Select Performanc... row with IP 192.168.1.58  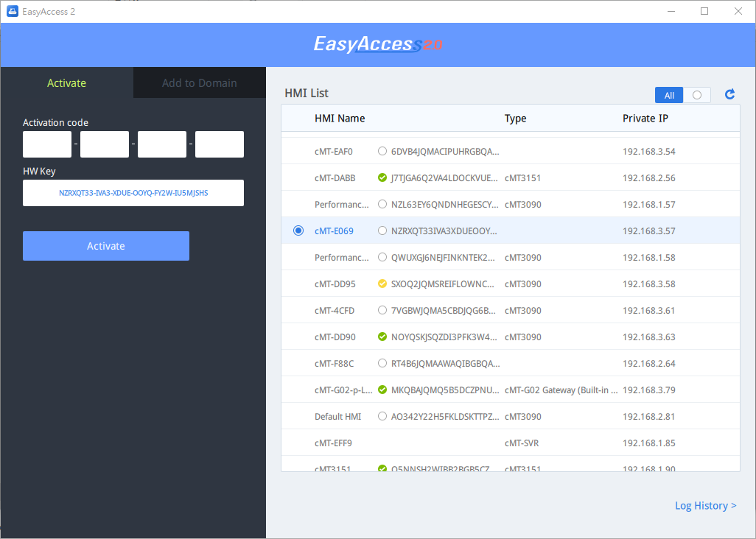(341, 257)
